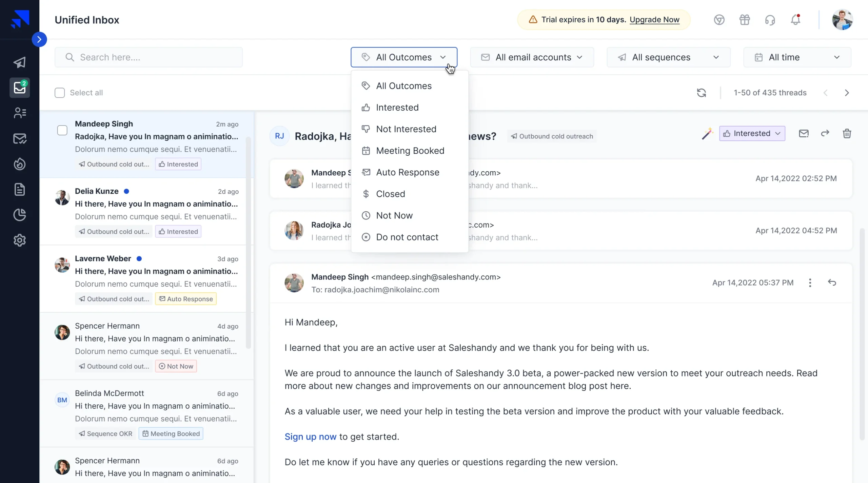Click the refresh threads icon

coord(701,93)
